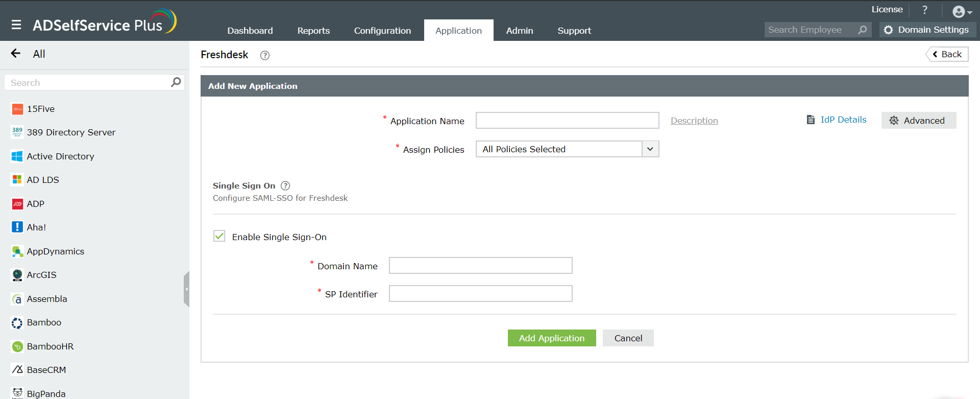The image size is (980, 399).
Task: Open the top-bar question mark help
Action: [924, 10]
